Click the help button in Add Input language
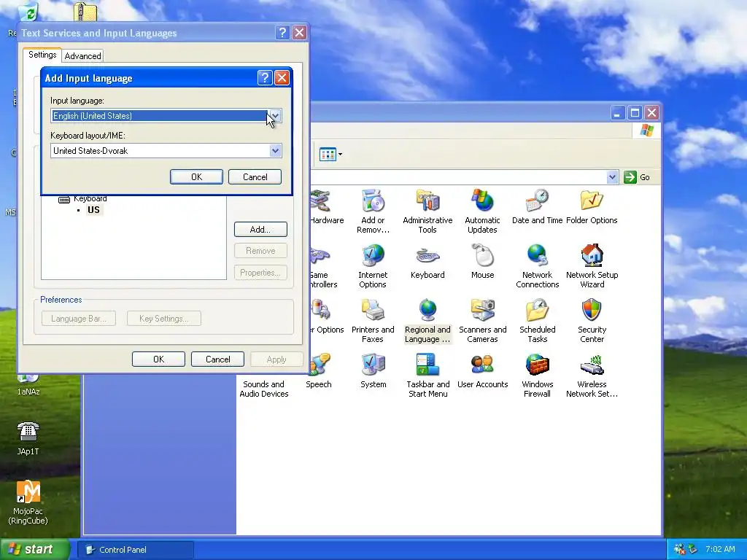Image resolution: width=747 pixels, height=560 pixels. [265, 77]
